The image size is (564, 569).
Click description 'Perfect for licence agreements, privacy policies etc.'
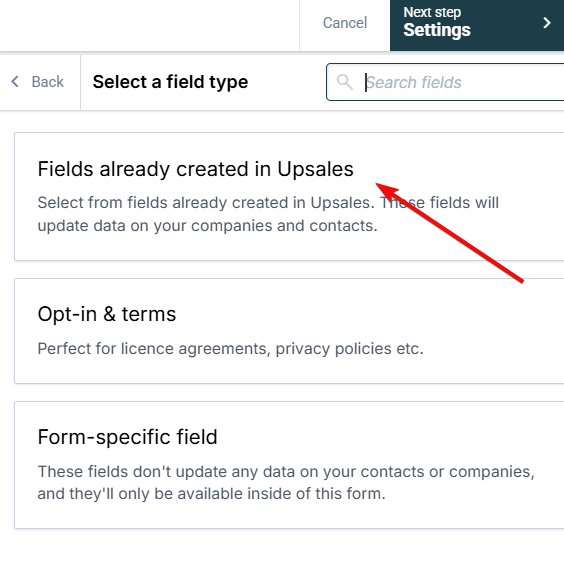pyautogui.click(x=230, y=349)
